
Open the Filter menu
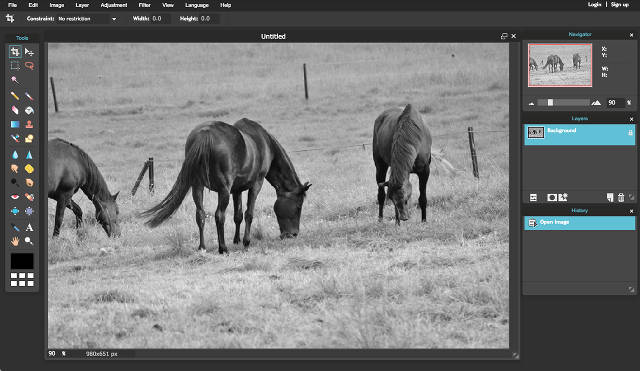(144, 5)
